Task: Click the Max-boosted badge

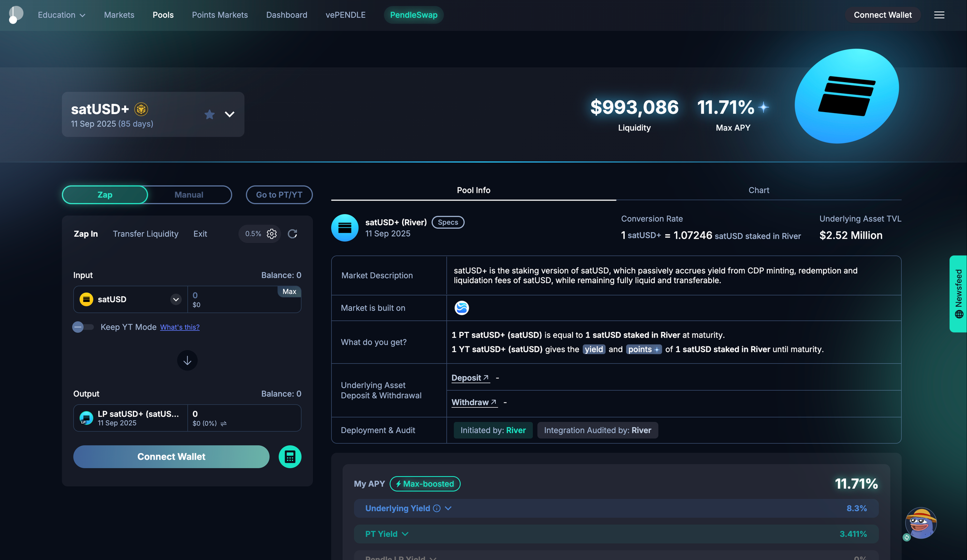Action: [x=425, y=484]
